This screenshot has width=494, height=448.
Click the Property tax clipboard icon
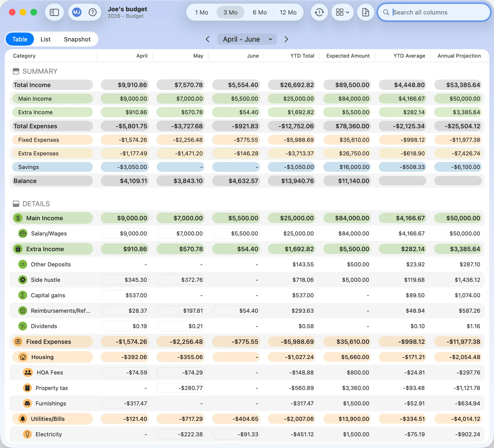pyautogui.click(x=27, y=388)
